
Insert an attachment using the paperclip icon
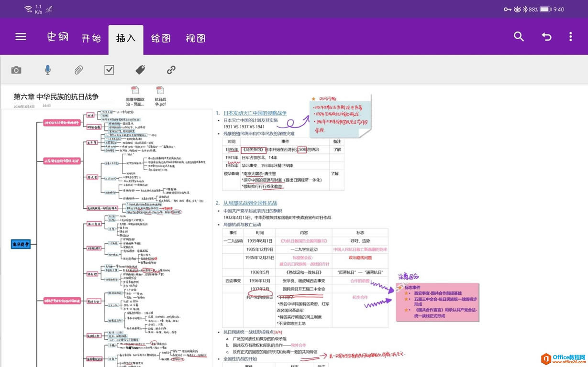click(78, 70)
